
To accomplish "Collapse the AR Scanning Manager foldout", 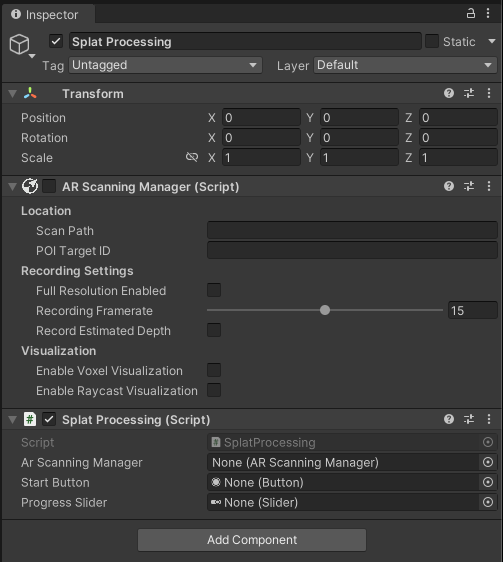I will pos(13,187).
